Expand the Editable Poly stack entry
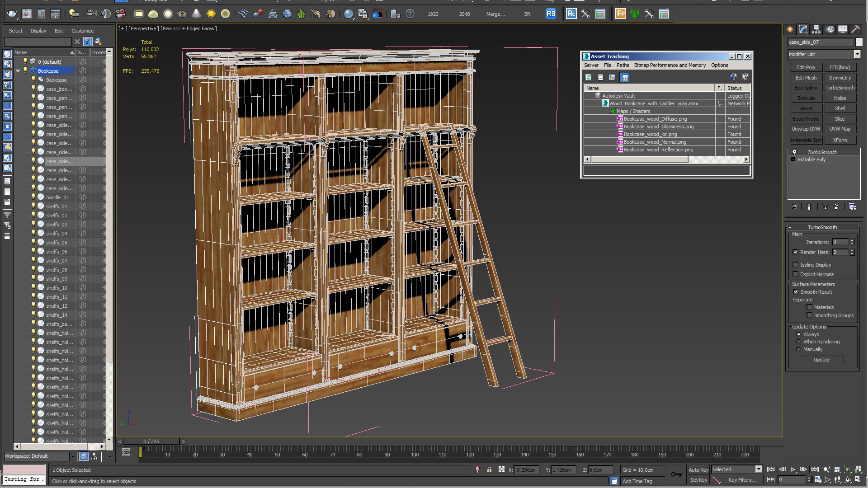The width and height of the screenshot is (868, 488). pyautogui.click(x=793, y=160)
